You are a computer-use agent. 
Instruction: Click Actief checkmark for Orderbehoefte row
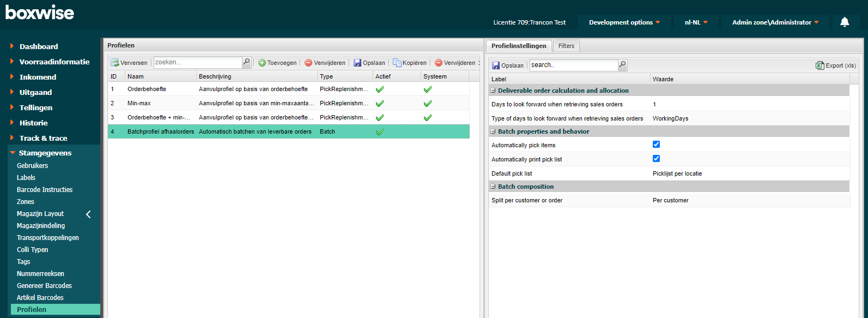[x=380, y=89]
